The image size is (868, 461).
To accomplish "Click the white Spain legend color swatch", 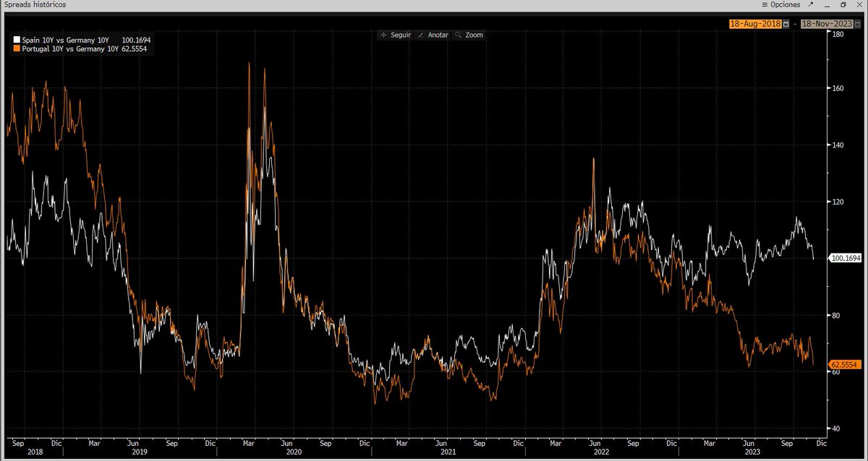I will click(16, 40).
